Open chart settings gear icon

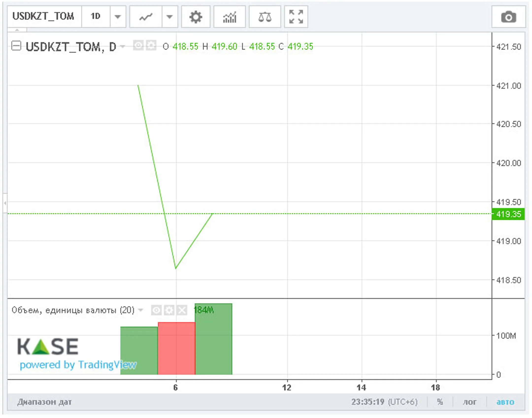pyautogui.click(x=196, y=17)
